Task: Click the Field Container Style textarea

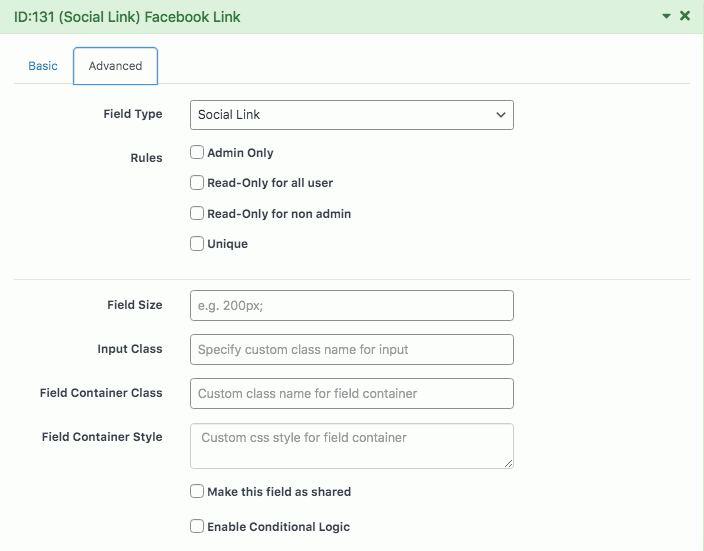Action: pyautogui.click(x=352, y=446)
